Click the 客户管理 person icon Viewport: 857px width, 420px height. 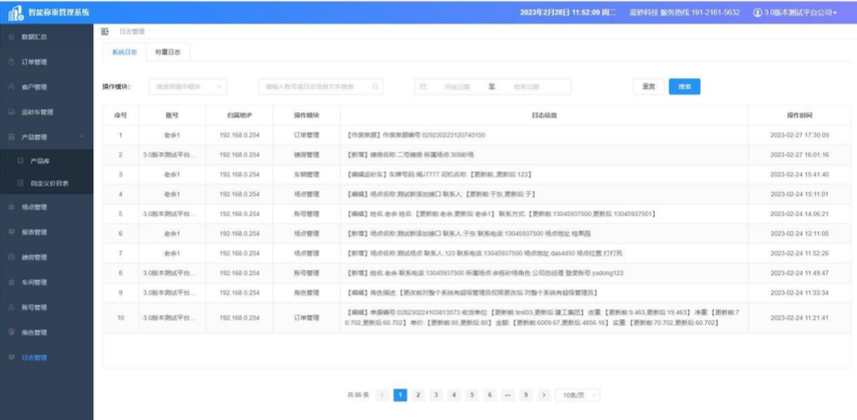click(x=11, y=87)
